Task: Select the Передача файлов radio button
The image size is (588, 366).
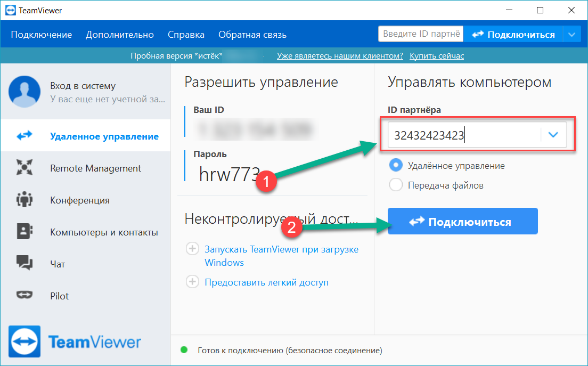Action: pos(396,185)
